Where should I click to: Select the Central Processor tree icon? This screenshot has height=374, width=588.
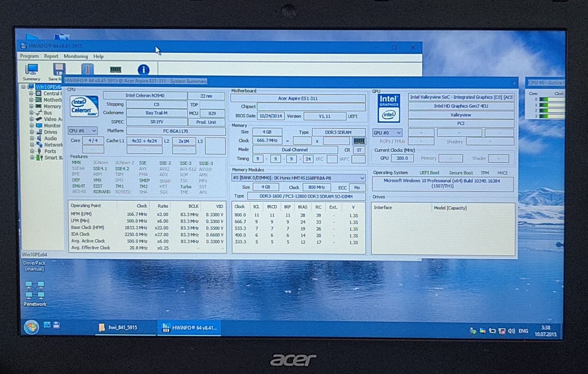click(x=38, y=93)
